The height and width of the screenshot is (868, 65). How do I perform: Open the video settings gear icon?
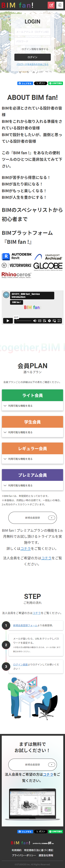[49, 321]
